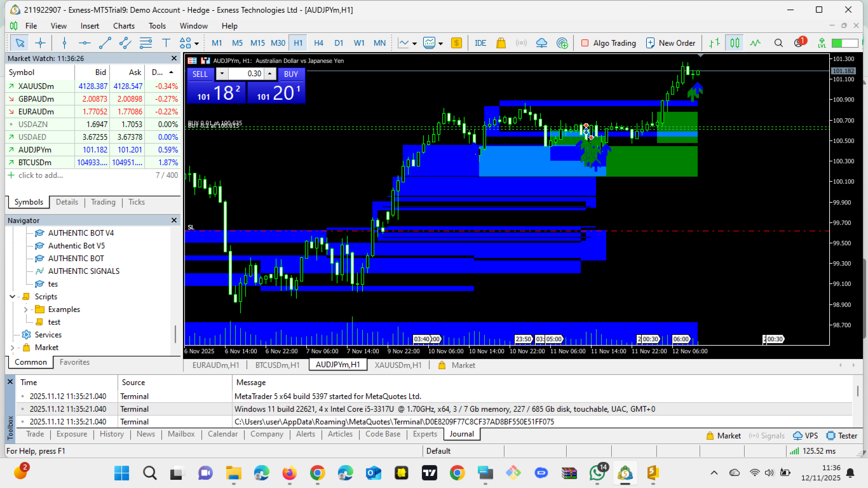
Task: Switch chart to M15 timeframe
Action: pyautogui.click(x=257, y=43)
